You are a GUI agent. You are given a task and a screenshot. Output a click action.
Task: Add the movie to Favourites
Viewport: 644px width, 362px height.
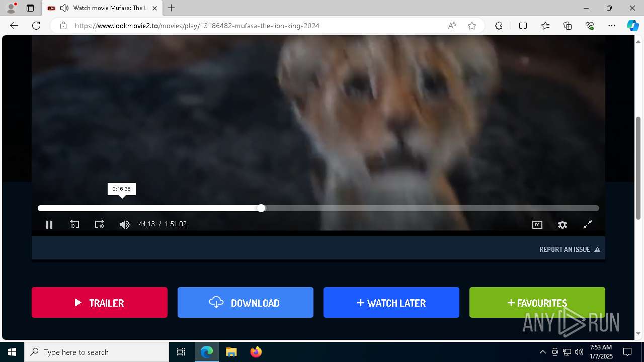click(537, 303)
